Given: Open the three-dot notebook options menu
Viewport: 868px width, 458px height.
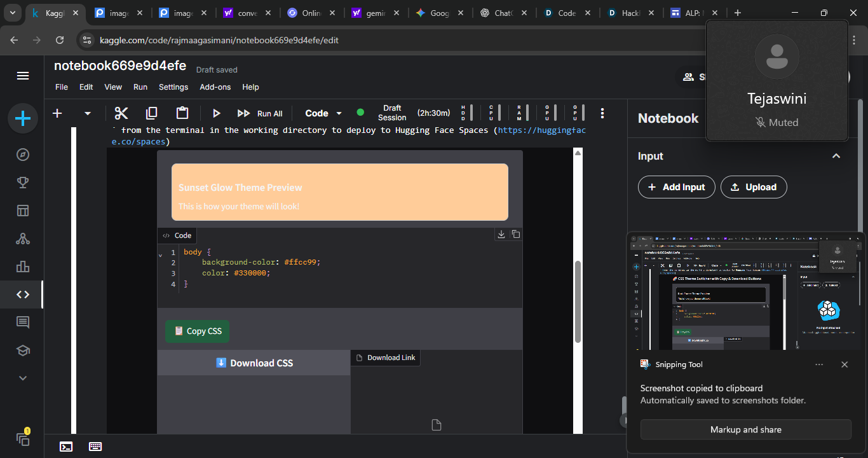Looking at the screenshot, I should [x=602, y=113].
